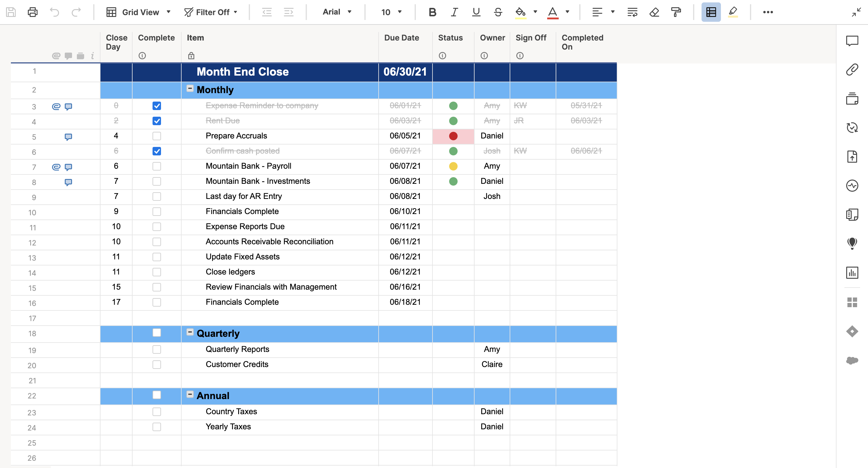Click the Due Date column header

[x=402, y=38]
